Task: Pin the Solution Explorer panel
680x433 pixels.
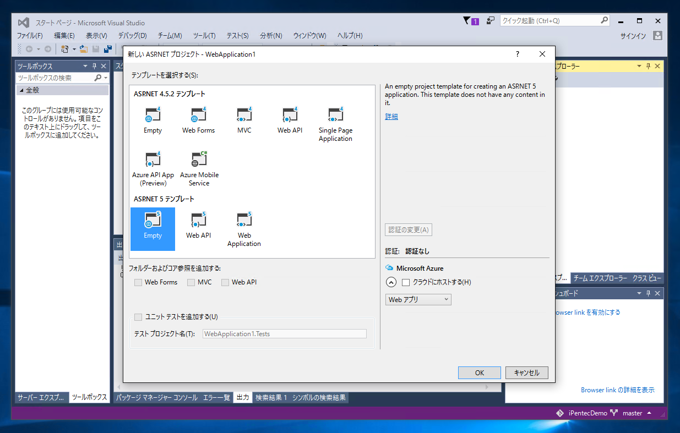Action: tap(648, 66)
